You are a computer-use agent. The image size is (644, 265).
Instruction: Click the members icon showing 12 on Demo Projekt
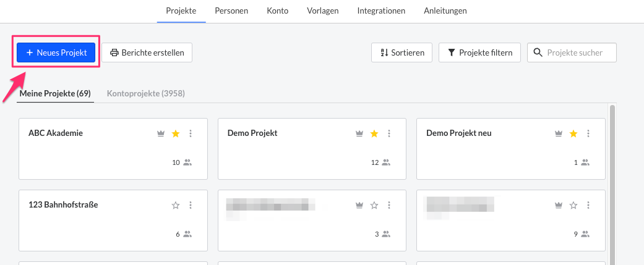click(386, 162)
